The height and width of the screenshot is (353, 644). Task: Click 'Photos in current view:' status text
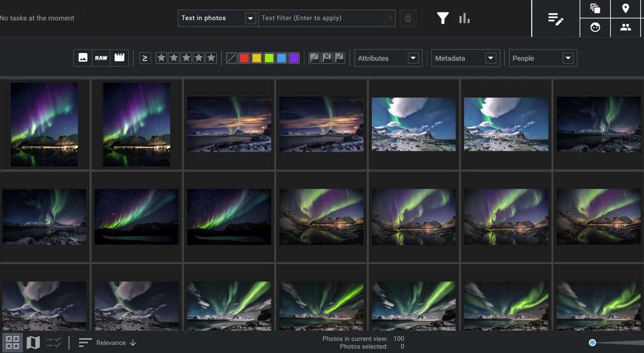[x=355, y=339]
